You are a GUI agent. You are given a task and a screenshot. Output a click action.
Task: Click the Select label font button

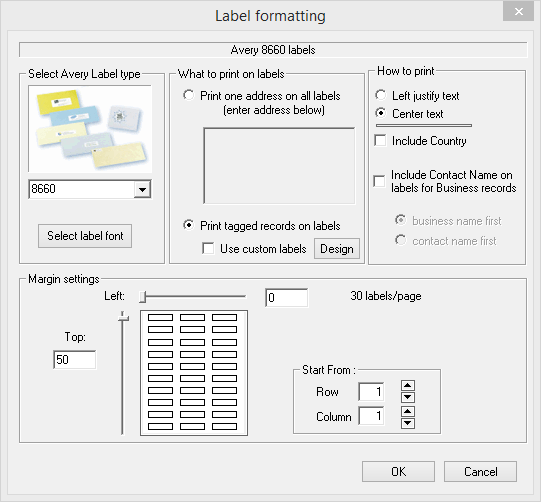(x=85, y=236)
